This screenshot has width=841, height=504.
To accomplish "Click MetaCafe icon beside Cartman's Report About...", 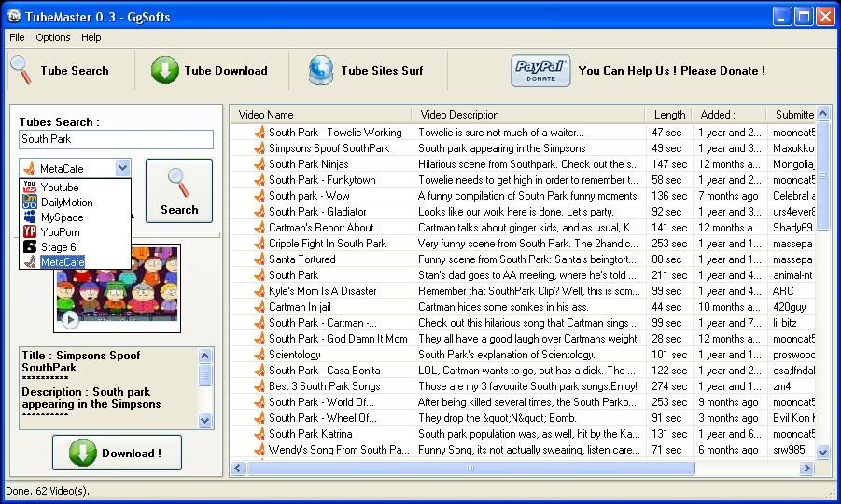I will 259,228.
